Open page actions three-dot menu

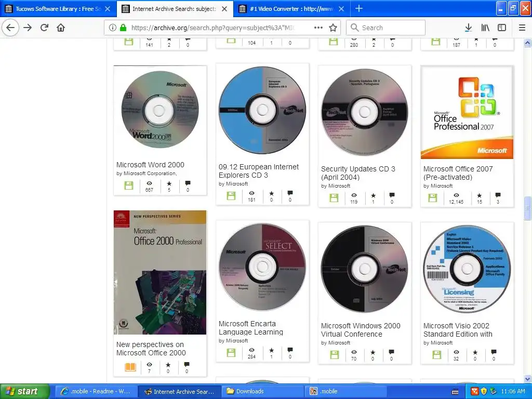(318, 28)
